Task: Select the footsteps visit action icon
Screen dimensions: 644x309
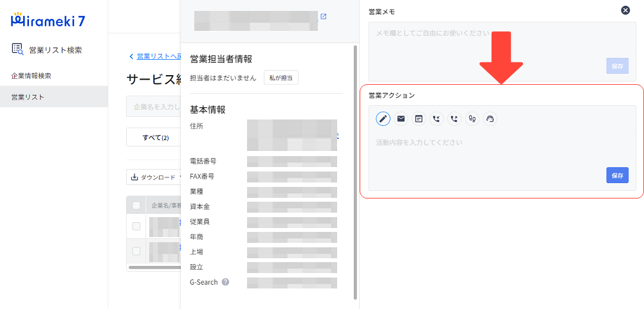Action: (472, 119)
